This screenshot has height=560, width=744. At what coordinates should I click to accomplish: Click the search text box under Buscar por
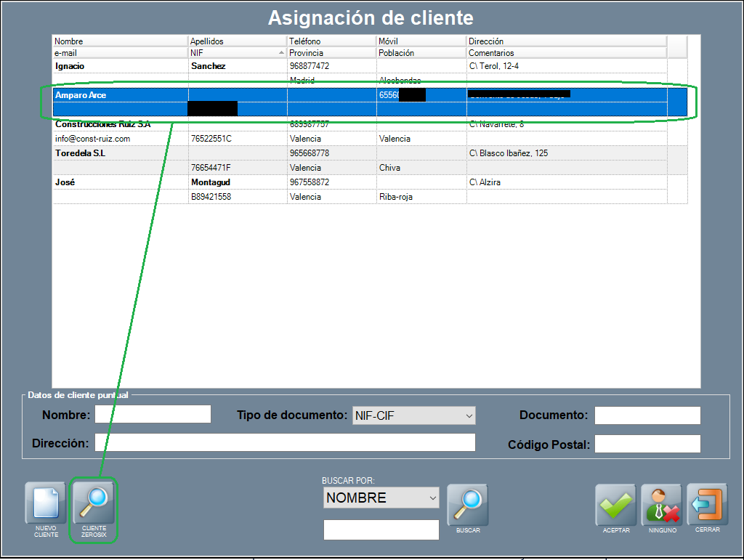(x=381, y=530)
